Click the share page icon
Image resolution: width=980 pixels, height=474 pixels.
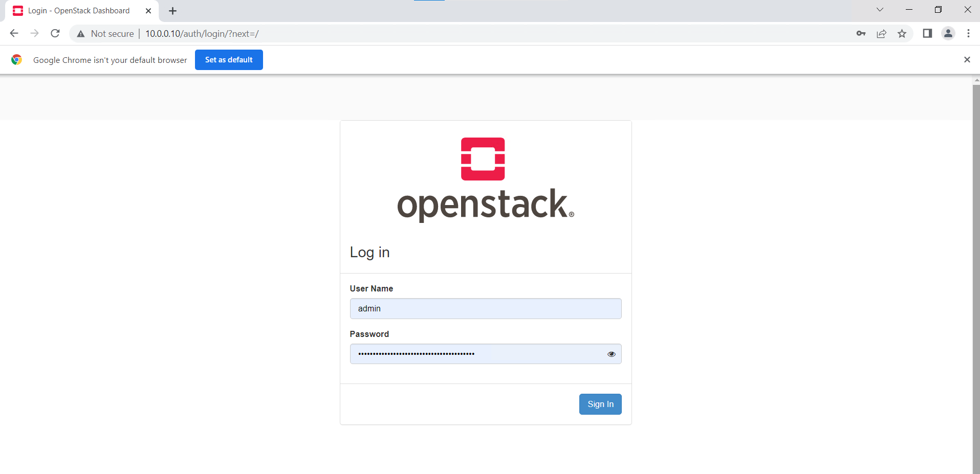(881, 34)
